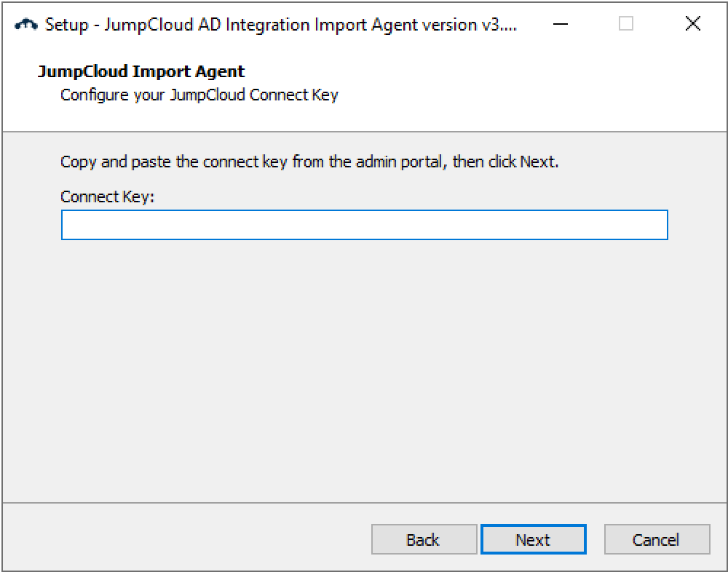728x572 pixels.
Task: Click empty gray area below Connect Key field
Action: point(364,364)
